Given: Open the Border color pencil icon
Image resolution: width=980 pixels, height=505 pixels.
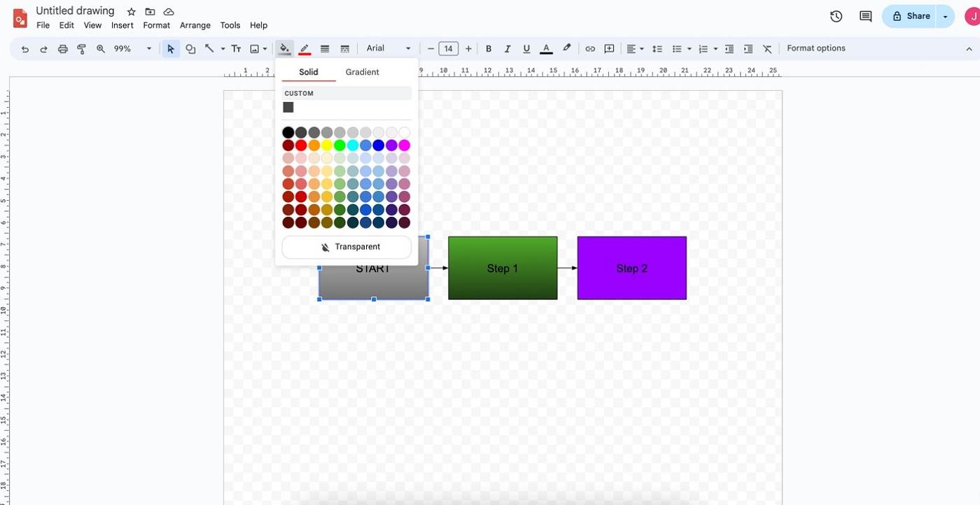Looking at the screenshot, I should click(x=304, y=49).
